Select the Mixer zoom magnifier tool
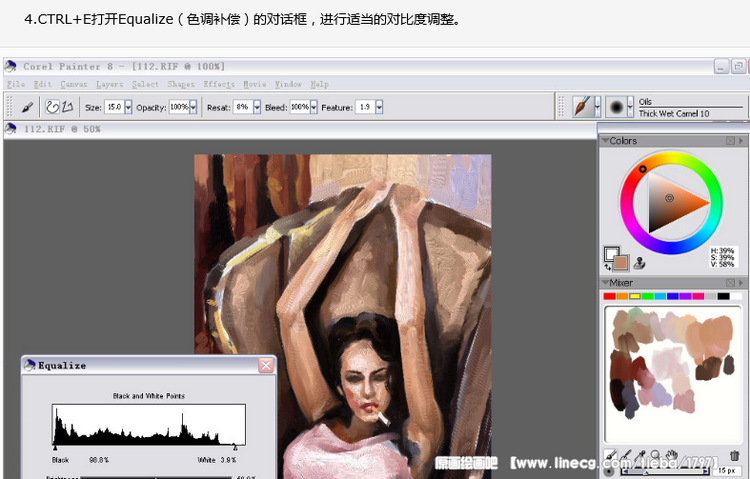750x479 pixels. click(655, 455)
